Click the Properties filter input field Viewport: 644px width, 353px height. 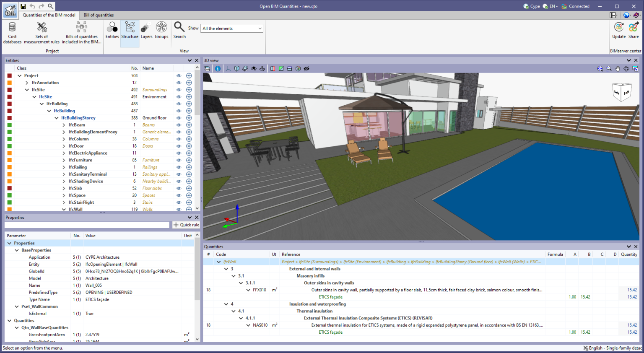[x=87, y=225]
